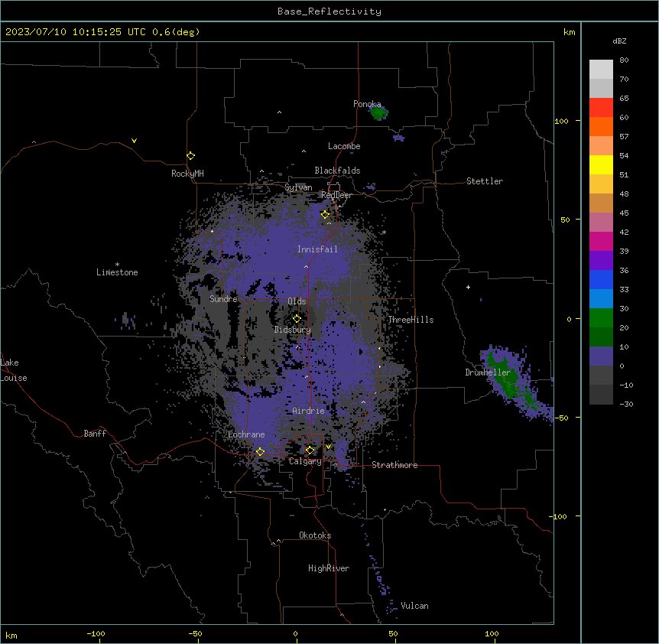
Task: Click the asterisk marker above Limestone
Action: pos(117,265)
